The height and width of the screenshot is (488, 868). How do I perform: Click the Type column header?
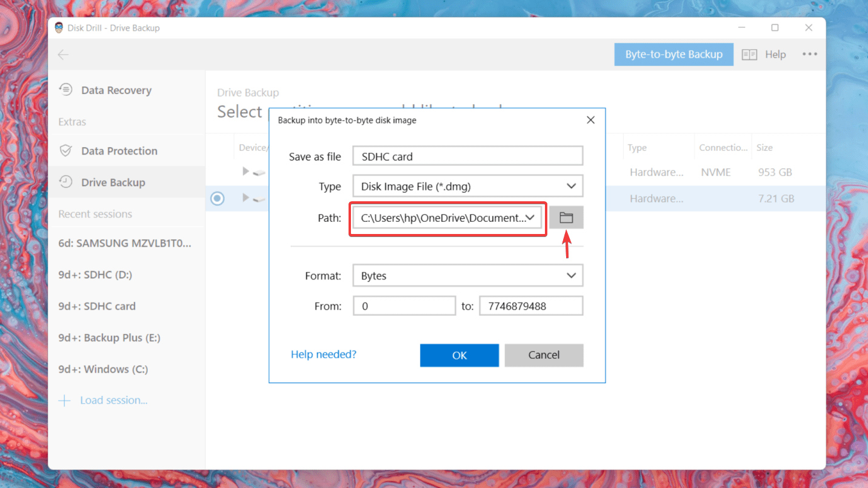tap(637, 148)
